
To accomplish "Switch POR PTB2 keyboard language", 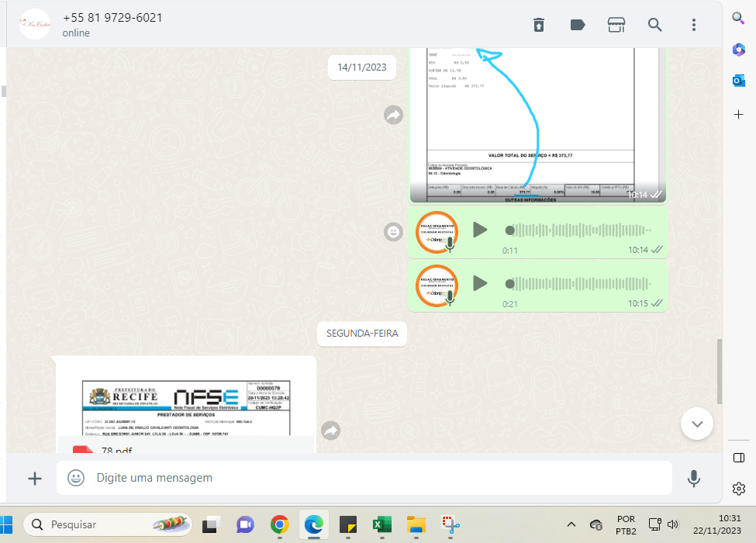I will [x=626, y=524].
